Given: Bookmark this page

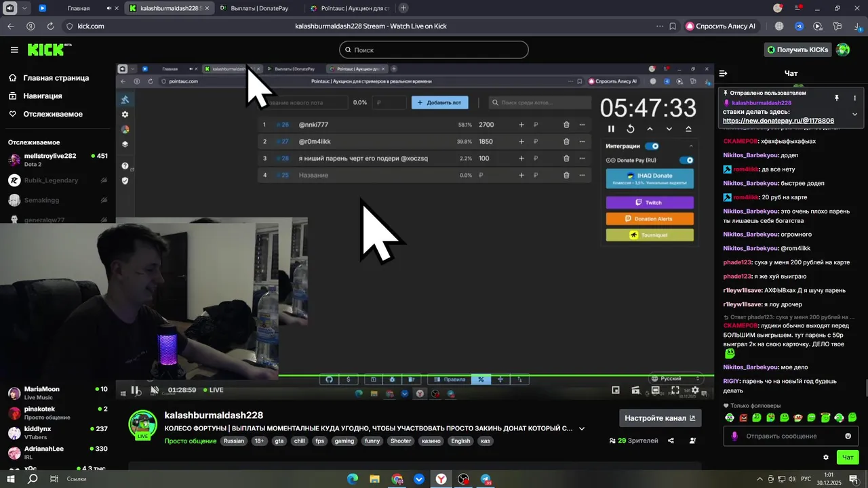Looking at the screenshot, I should 673,26.
